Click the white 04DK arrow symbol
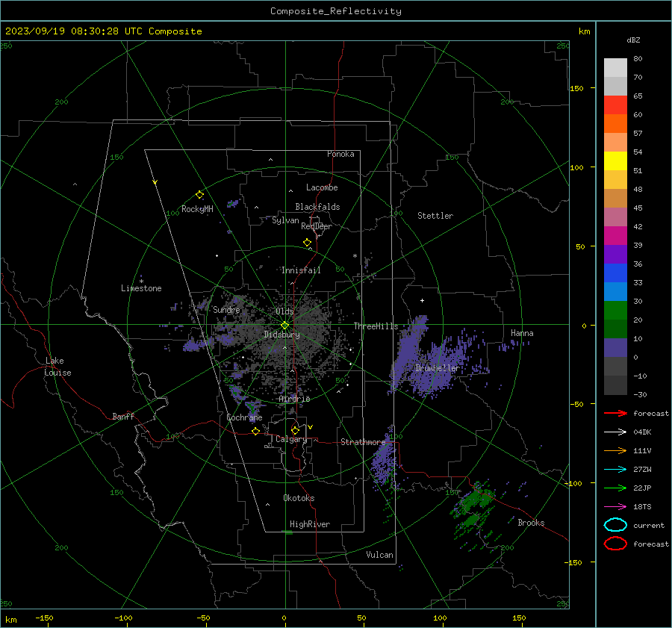The height and width of the screenshot is (628, 672). coord(615,432)
